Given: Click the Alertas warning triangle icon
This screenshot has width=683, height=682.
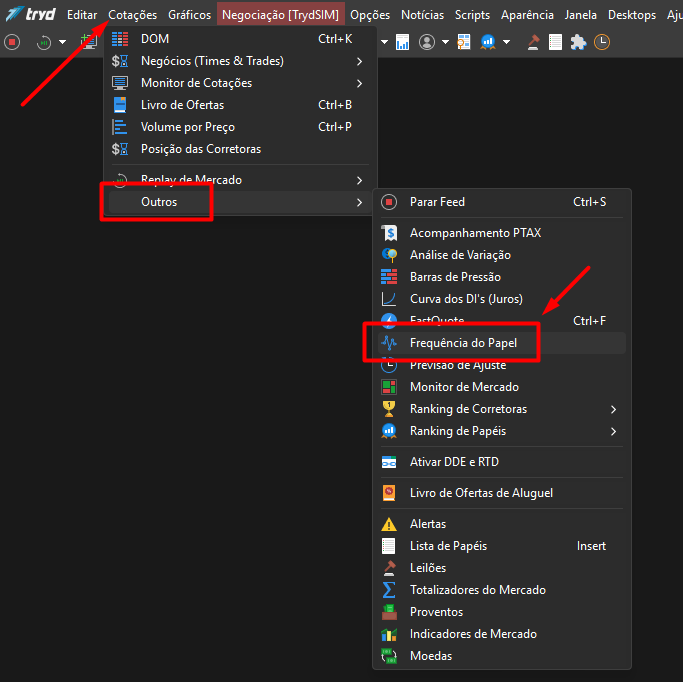Looking at the screenshot, I should tap(389, 524).
